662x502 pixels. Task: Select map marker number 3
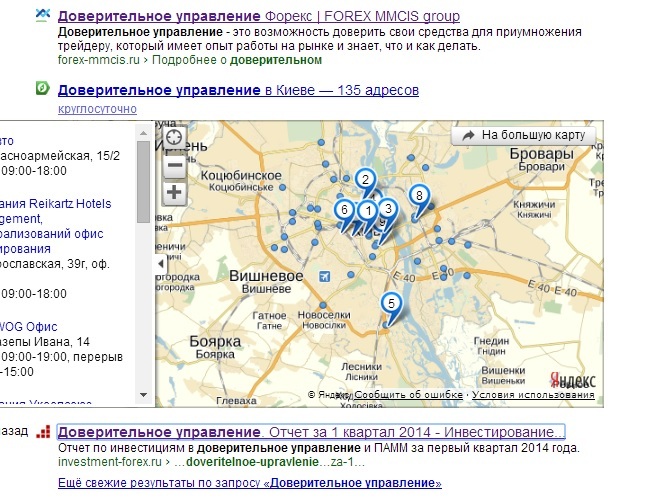tap(388, 208)
